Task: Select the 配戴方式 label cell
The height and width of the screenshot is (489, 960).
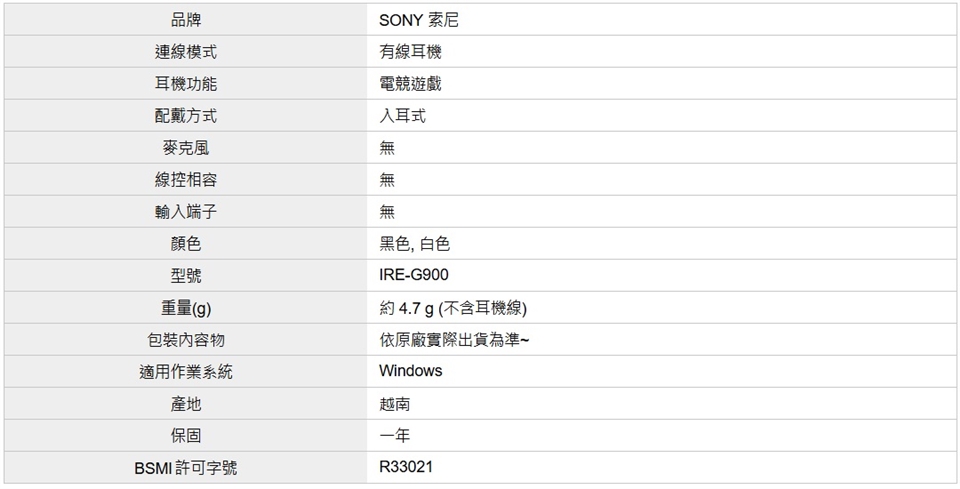Action: click(x=186, y=116)
